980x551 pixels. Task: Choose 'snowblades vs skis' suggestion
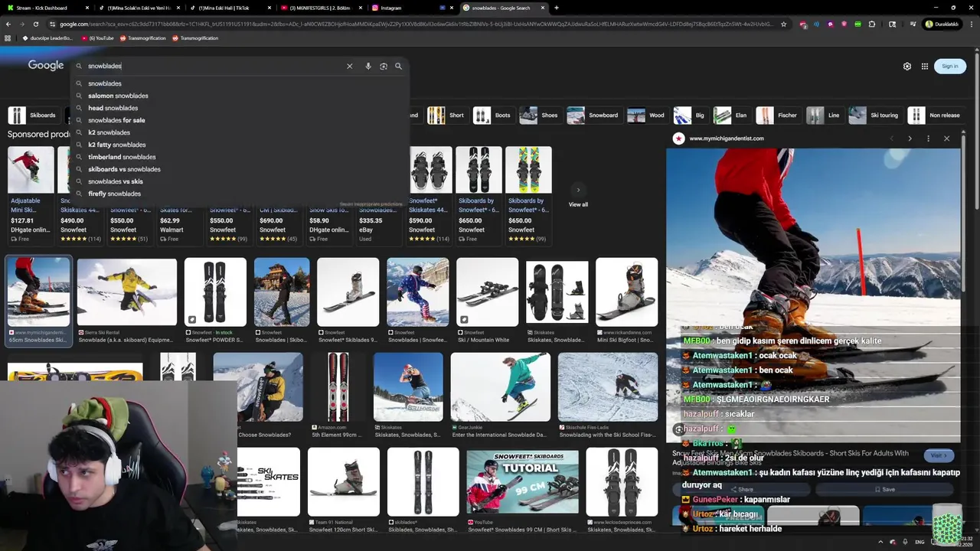tap(241, 181)
